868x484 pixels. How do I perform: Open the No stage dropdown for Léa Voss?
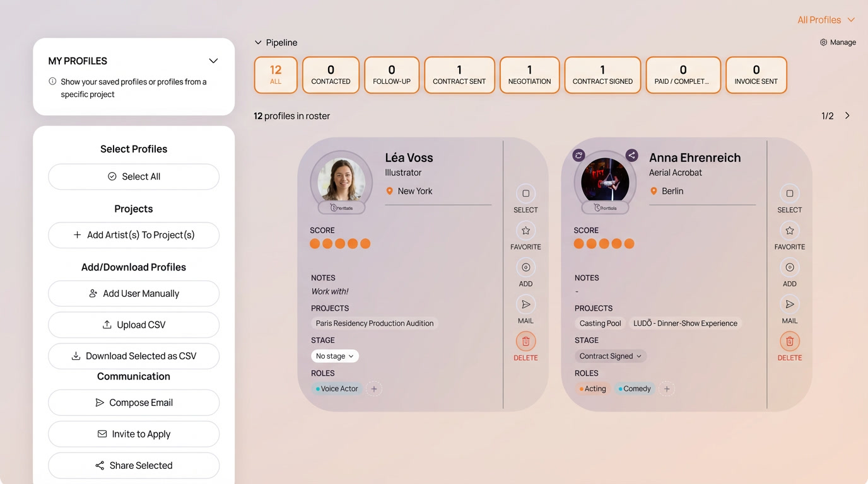(334, 356)
